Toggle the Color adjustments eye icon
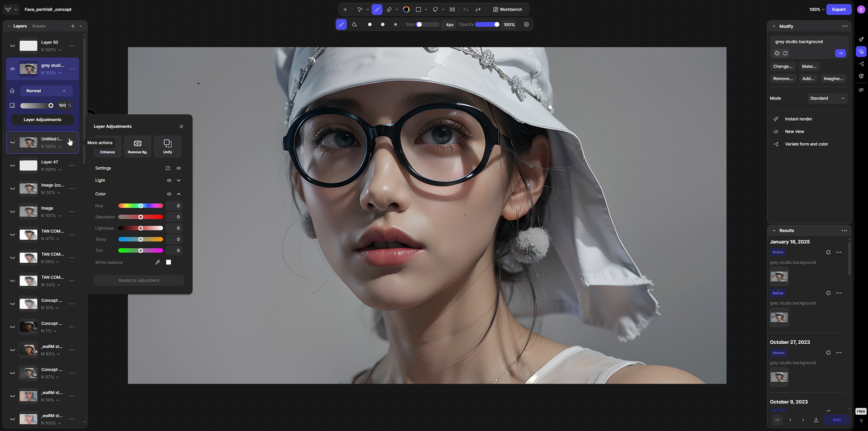The image size is (868, 431). (169, 194)
